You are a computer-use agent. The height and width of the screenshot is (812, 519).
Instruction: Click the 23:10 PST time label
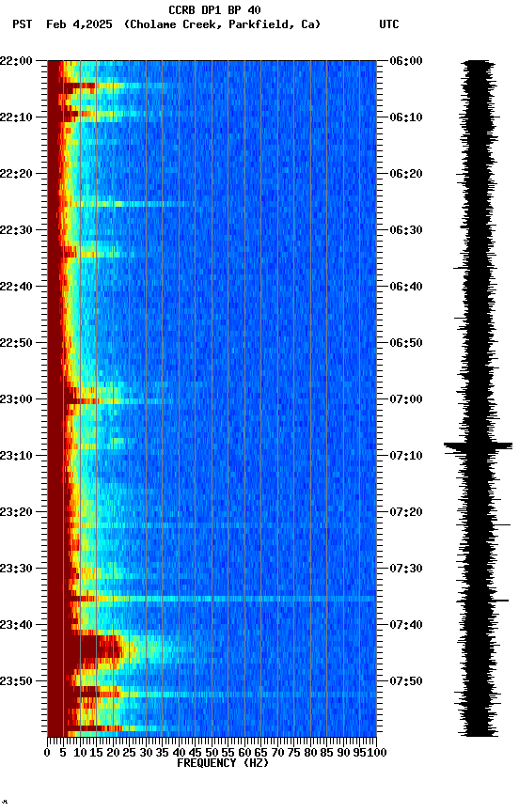[x=16, y=456]
